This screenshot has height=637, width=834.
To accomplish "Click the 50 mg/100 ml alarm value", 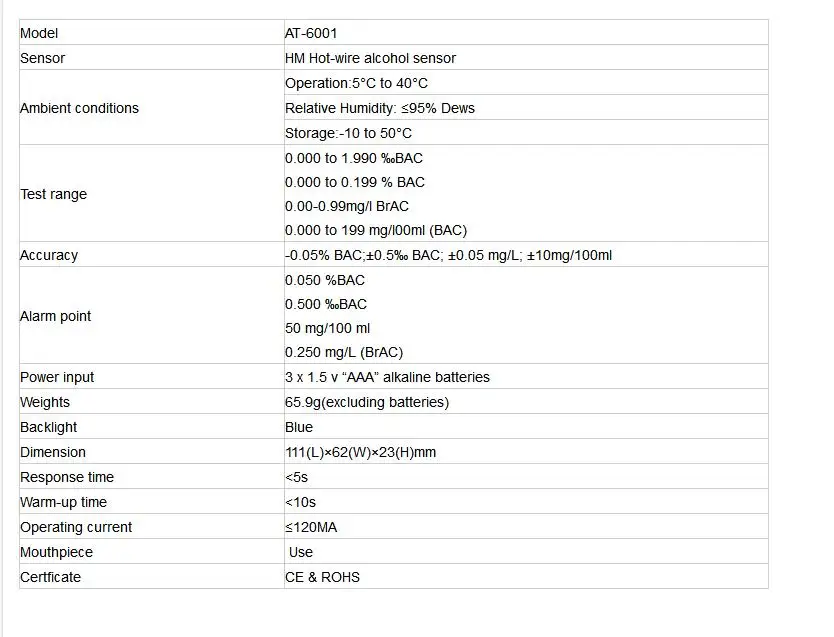I will point(327,328).
